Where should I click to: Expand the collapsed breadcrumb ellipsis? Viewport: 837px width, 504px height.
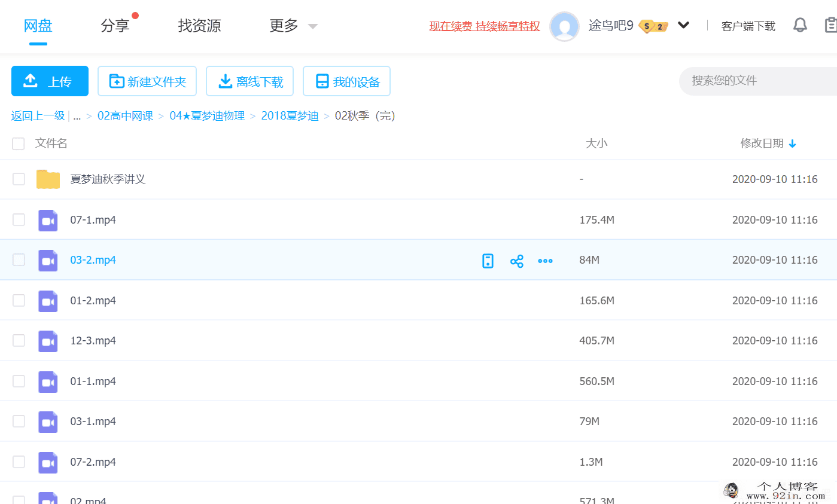[x=77, y=116]
